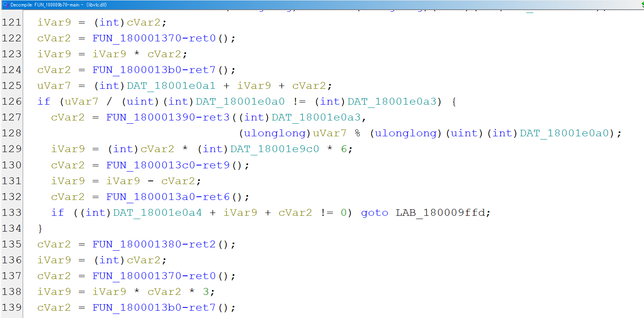This screenshot has width=644, height=318.
Task: Click cVar2 assignment target on line 130
Action: [68, 165]
